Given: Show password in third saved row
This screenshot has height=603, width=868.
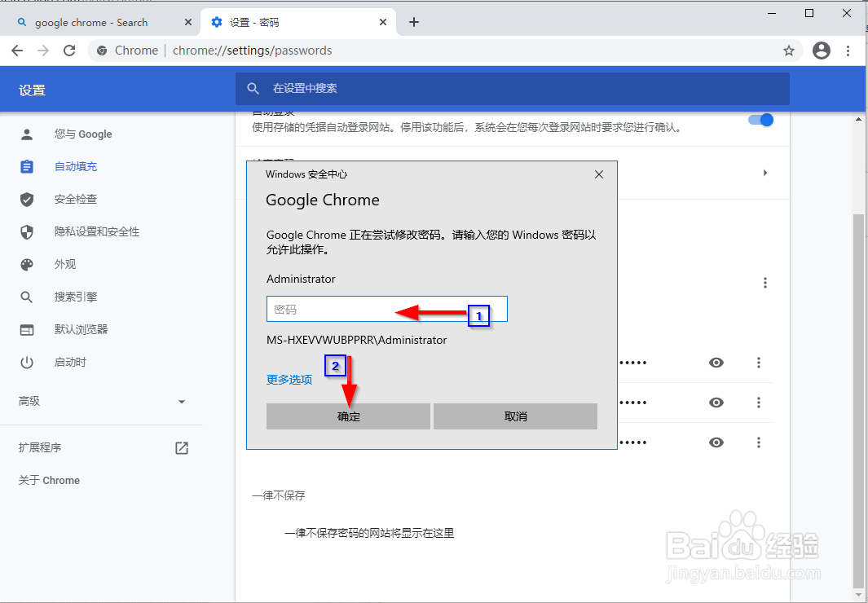Looking at the screenshot, I should point(716,442).
